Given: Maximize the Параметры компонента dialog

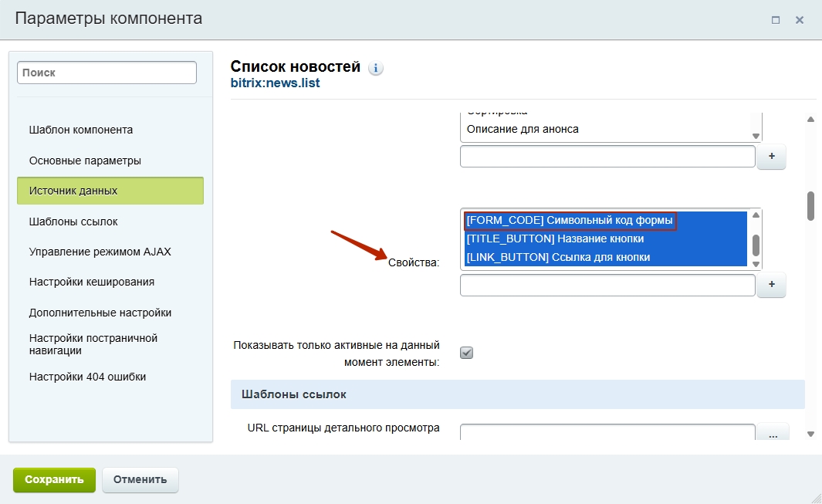Looking at the screenshot, I should pyautogui.click(x=776, y=20).
